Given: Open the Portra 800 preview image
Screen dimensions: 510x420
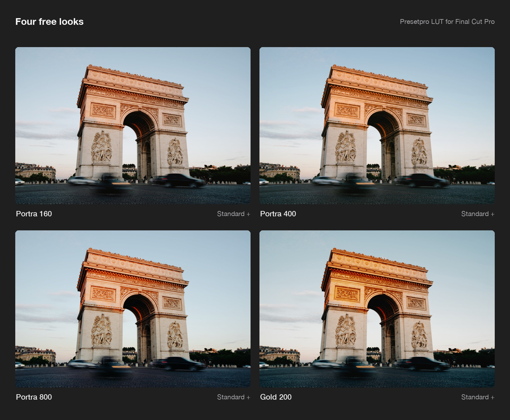Looking at the screenshot, I should (x=133, y=309).
